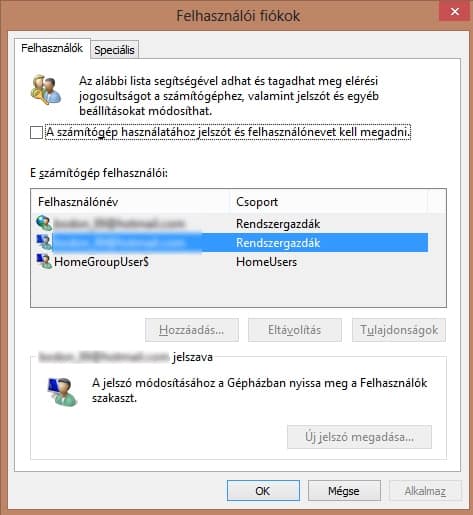The width and height of the screenshot is (473, 515).
Task: Enable the password and username required checkbox
Action: 36,132
